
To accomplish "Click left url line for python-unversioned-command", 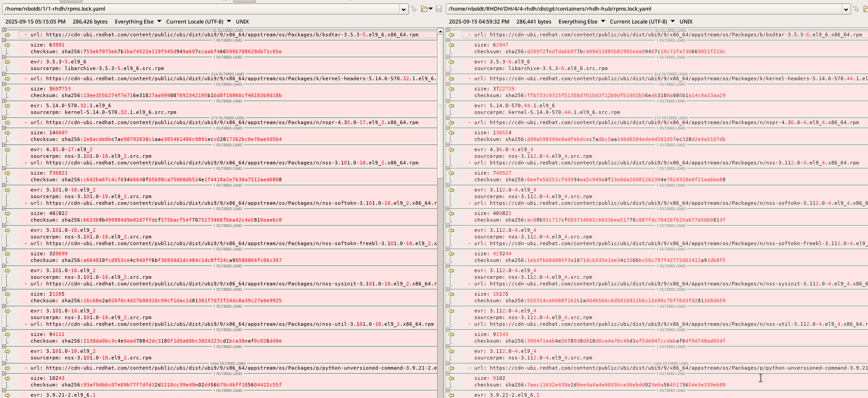I will (231, 368).
